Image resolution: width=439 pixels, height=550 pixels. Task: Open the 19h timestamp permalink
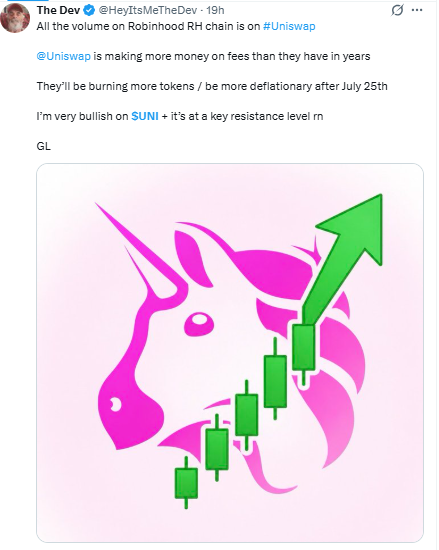tap(215, 11)
